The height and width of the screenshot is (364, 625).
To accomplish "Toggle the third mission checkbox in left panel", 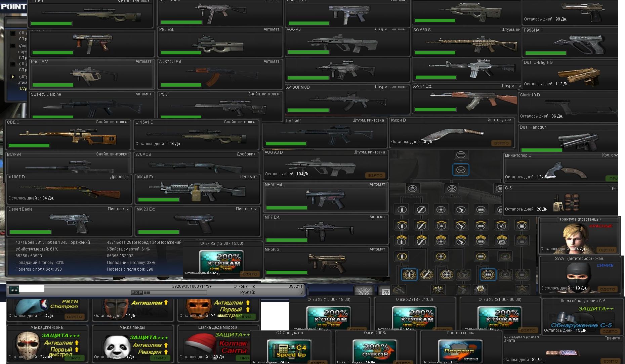I will 13,64.
